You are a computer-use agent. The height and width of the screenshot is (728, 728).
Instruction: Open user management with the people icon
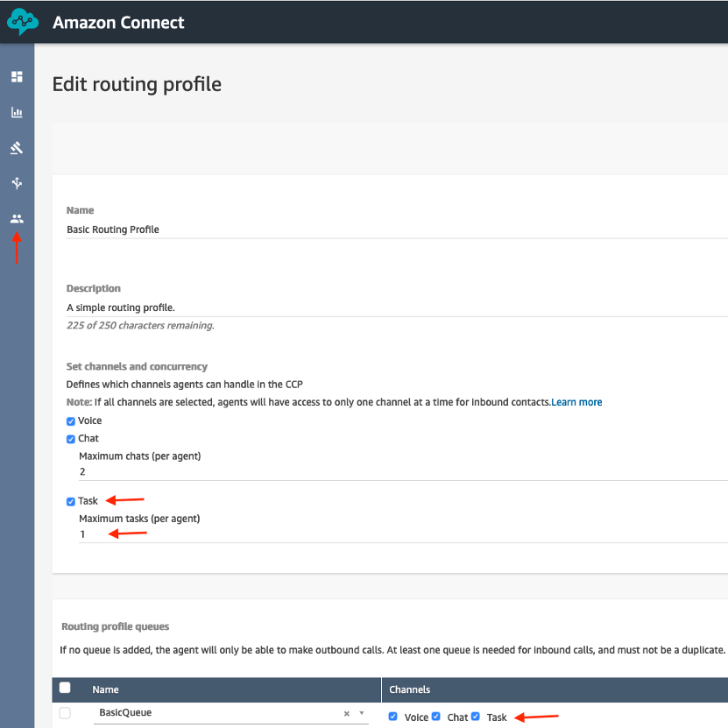pos(17,218)
